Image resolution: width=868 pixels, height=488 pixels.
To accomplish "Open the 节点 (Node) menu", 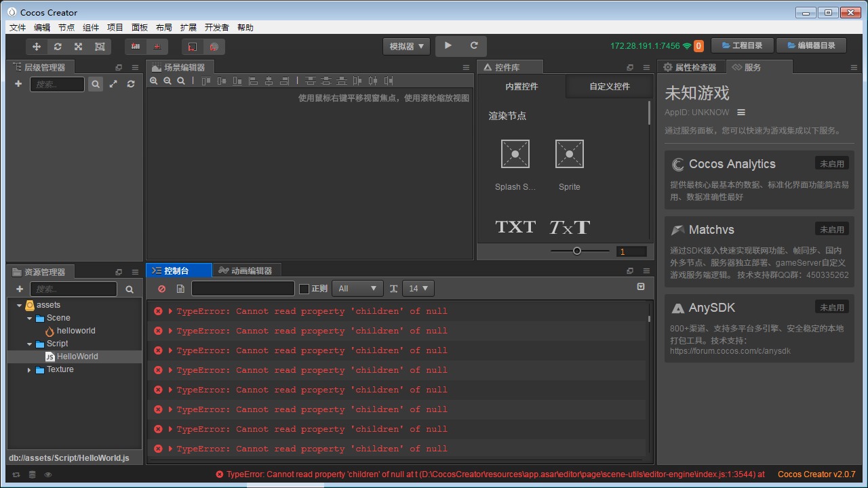I will pyautogui.click(x=66, y=27).
